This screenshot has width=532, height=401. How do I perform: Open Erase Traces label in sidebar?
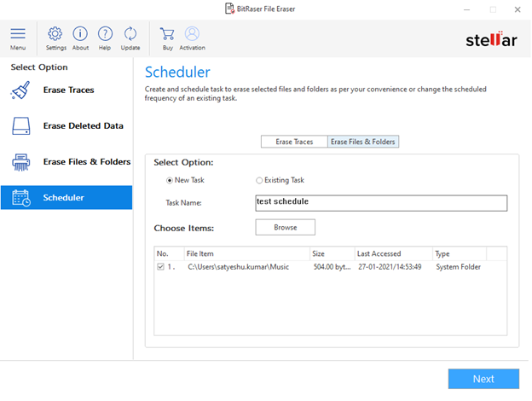68,90
